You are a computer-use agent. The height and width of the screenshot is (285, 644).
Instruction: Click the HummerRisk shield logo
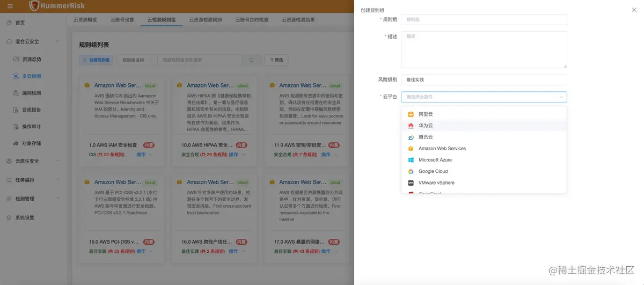click(x=34, y=6)
